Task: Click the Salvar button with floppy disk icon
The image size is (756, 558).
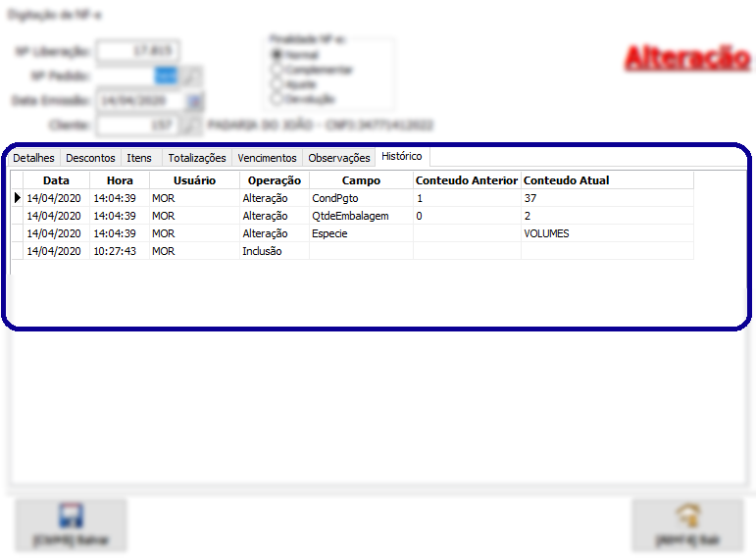Action: point(71,525)
